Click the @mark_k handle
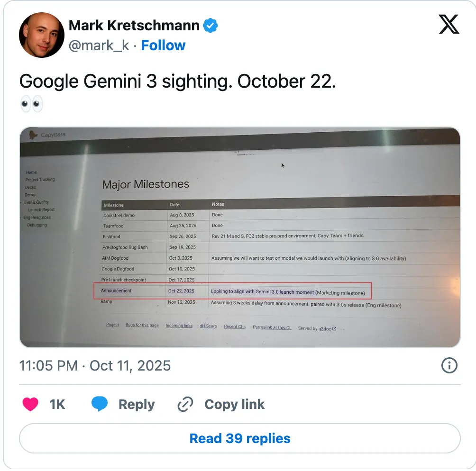This screenshot has height=471, width=476. pos(99,45)
